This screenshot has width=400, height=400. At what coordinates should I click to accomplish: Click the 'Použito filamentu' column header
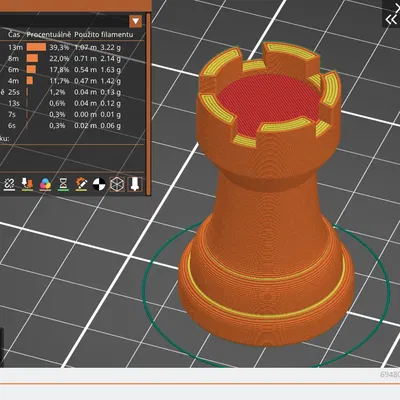pos(104,34)
